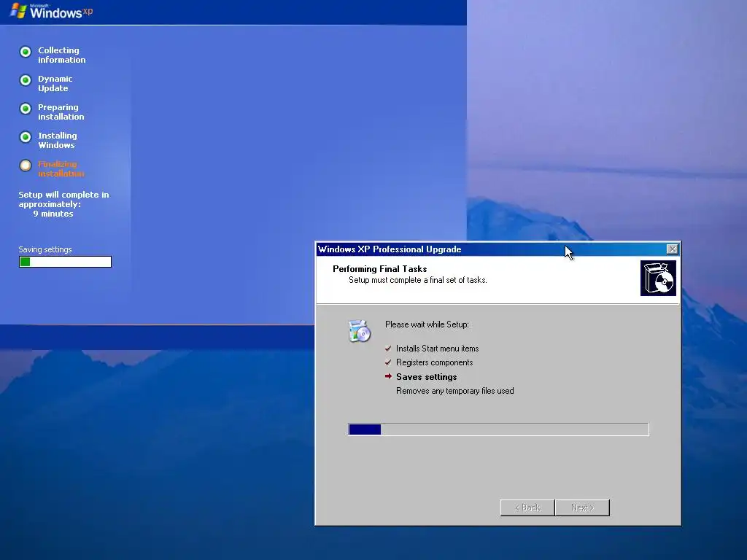Screen dimensions: 747x560
Task: Click 'Installs Start menu items' text
Action: (x=438, y=349)
